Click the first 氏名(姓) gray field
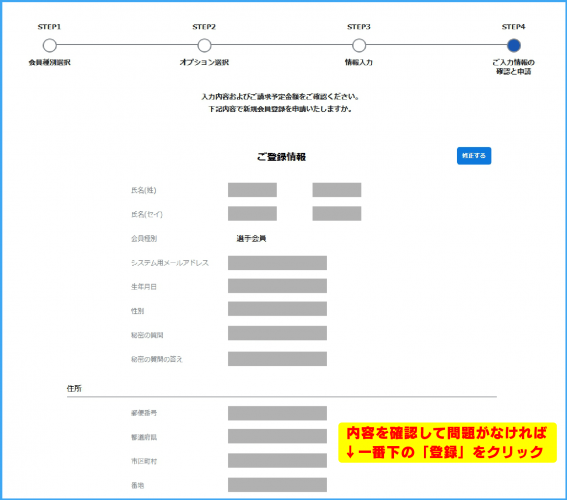Viewport: 567px width, 500px height. pos(252,190)
